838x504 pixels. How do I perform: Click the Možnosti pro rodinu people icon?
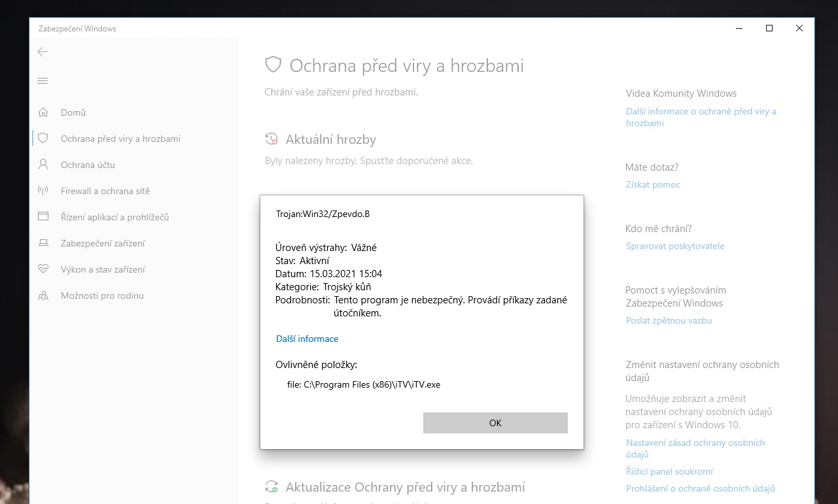(43, 295)
